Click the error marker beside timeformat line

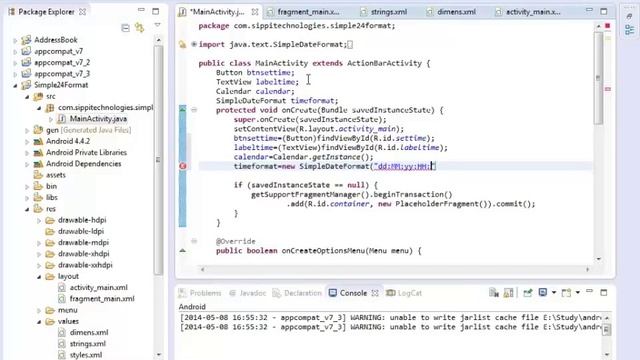182,166
